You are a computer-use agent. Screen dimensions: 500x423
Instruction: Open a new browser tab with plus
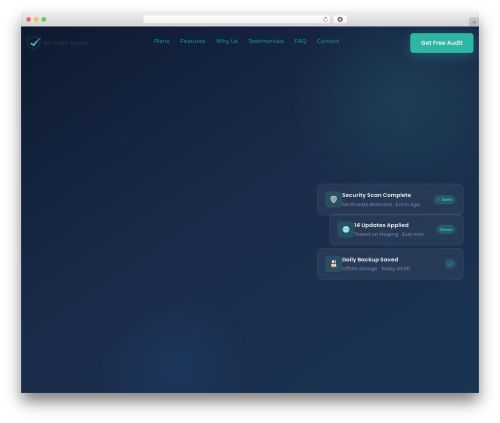(474, 22)
